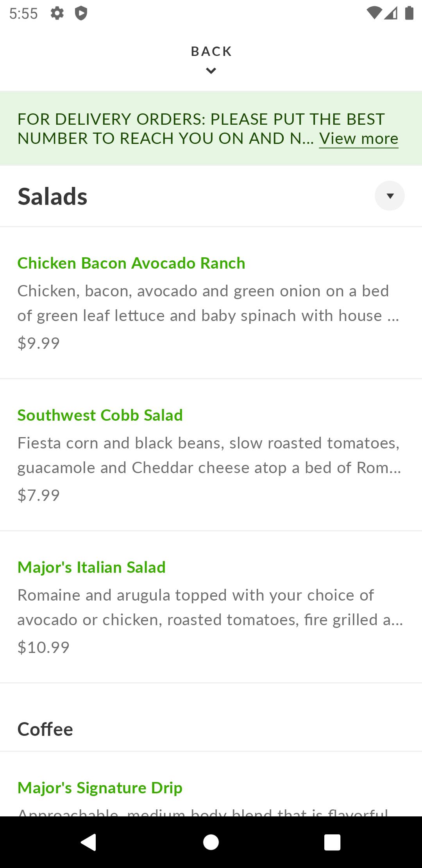Viewport: 422px width, 868px height.
Task: Choose the Southwest Cobb Salad item
Action: (100, 415)
